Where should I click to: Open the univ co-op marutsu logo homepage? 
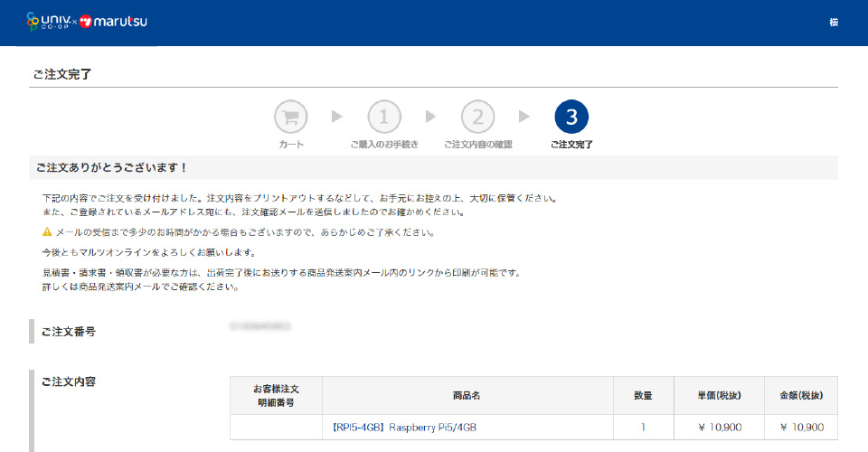click(87, 22)
